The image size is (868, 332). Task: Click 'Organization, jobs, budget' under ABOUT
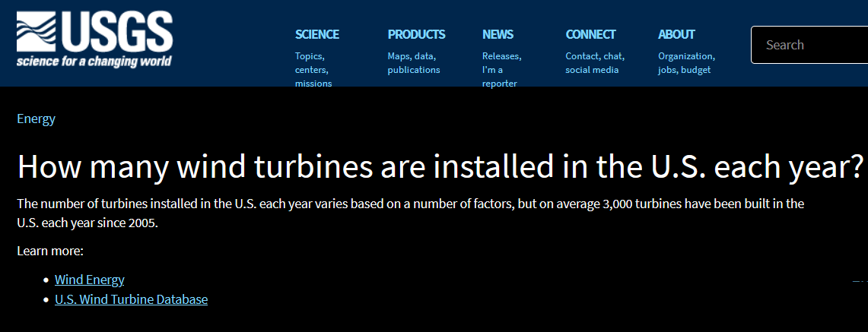coord(686,63)
